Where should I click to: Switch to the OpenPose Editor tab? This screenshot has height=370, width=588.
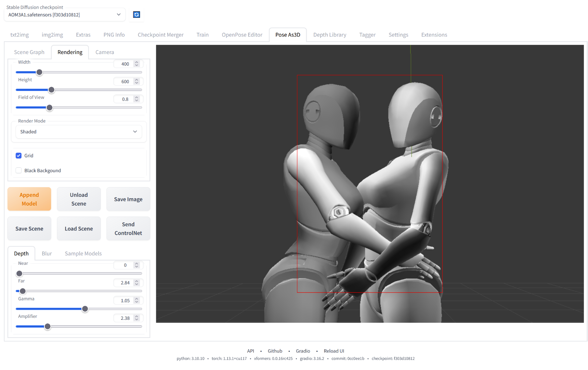click(242, 35)
